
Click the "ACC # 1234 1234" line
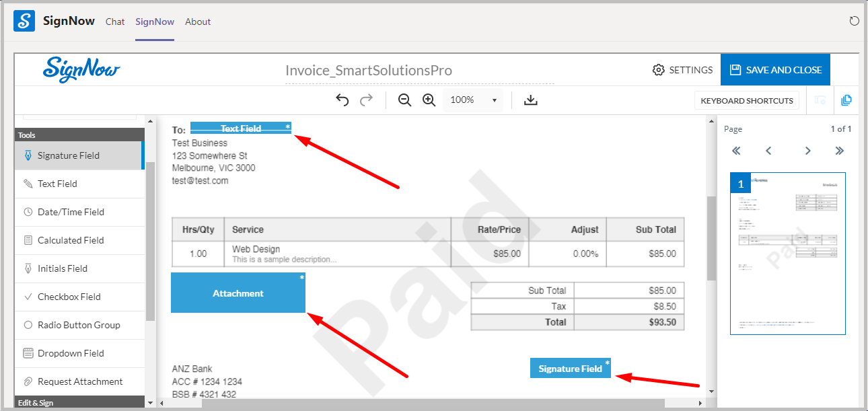coord(207,381)
